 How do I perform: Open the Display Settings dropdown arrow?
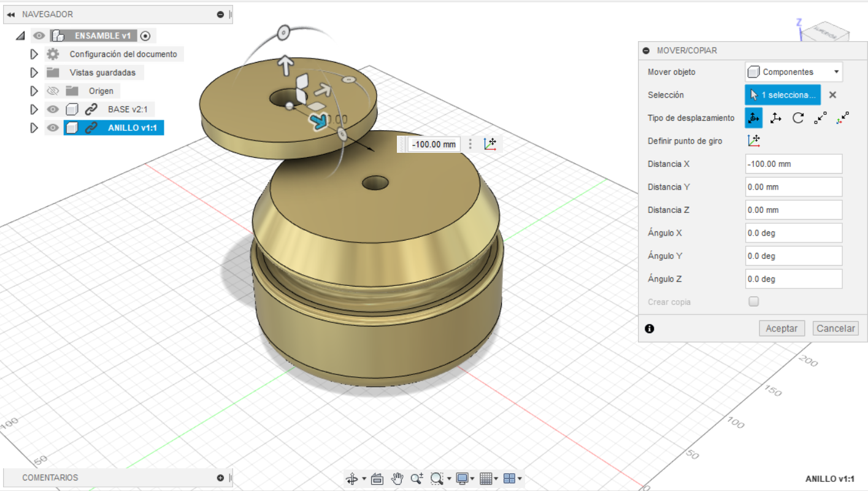pyautogui.click(x=472, y=479)
